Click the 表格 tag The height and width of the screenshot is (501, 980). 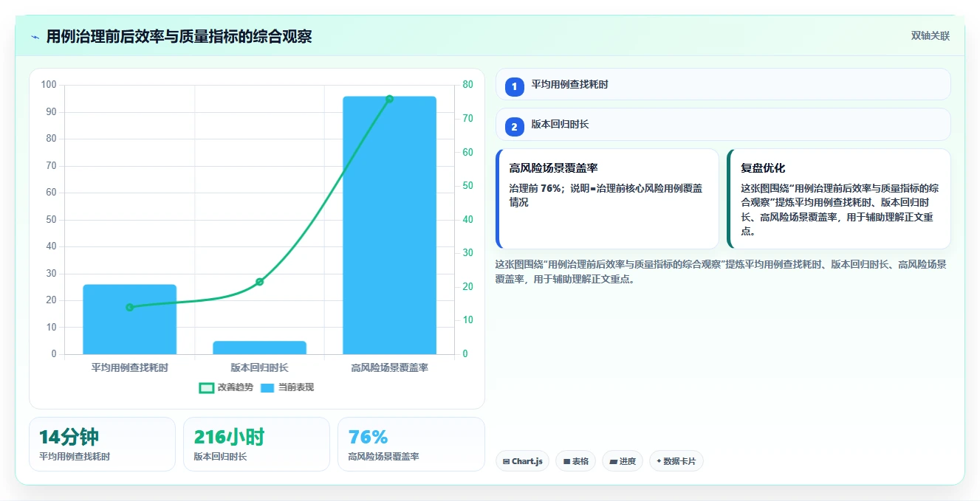(576, 461)
